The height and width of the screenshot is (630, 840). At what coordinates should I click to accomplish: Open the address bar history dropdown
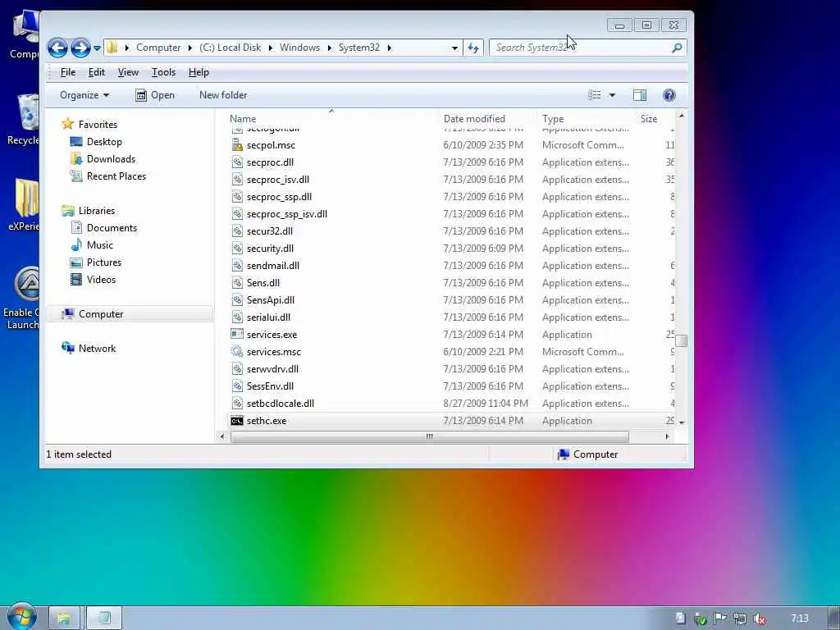[454, 48]
